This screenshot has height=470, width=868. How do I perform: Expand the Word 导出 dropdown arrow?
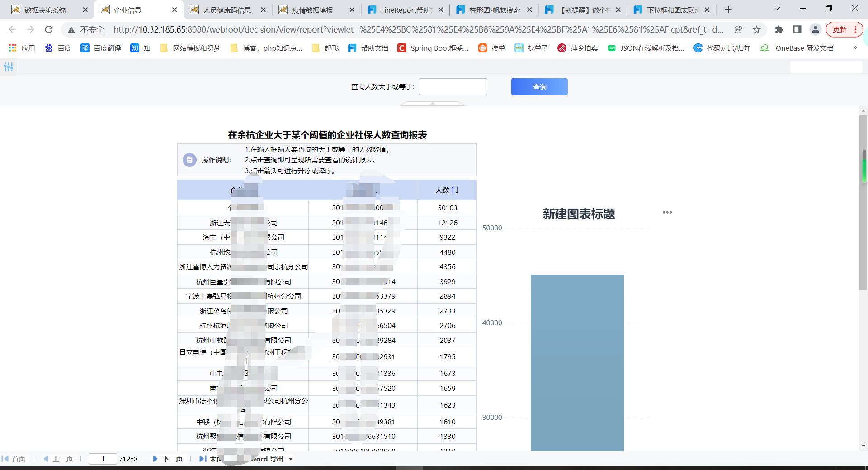point(291,459)
